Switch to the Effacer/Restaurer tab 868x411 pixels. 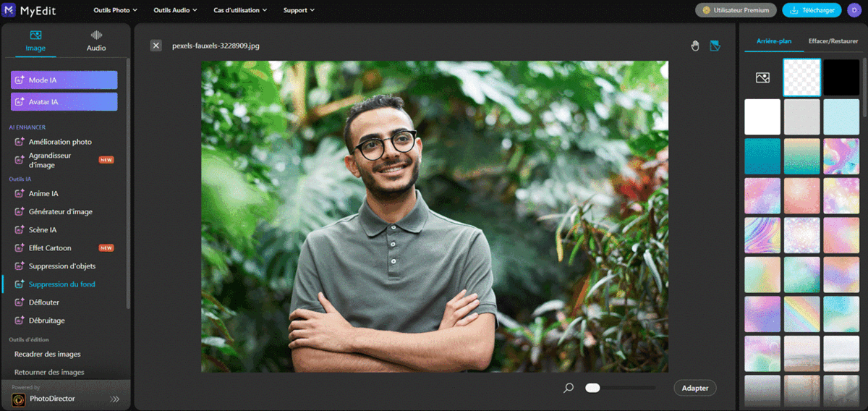point(833,41)
